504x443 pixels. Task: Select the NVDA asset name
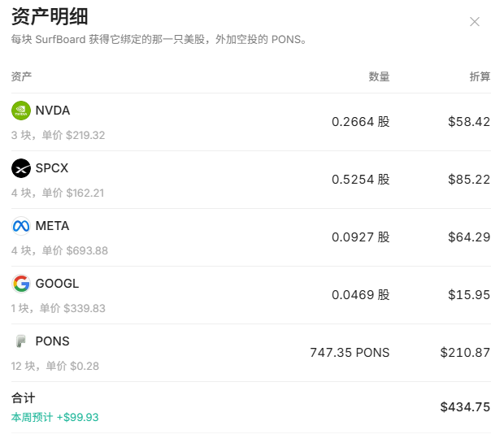point(53,111)
